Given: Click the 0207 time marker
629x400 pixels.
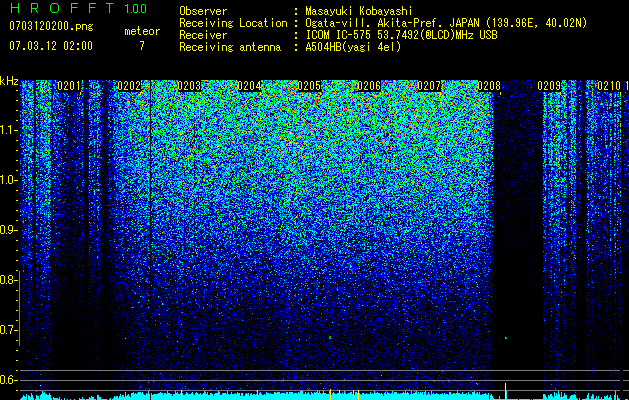Looking at the screenshot, I should pos(429,86).
